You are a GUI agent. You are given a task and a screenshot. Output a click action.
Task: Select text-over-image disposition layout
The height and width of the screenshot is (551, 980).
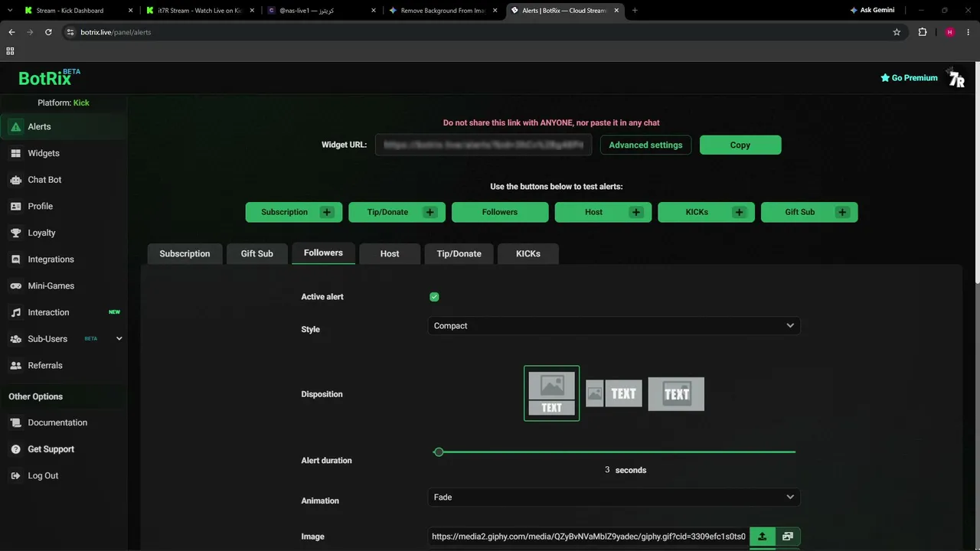pos(676,394)
